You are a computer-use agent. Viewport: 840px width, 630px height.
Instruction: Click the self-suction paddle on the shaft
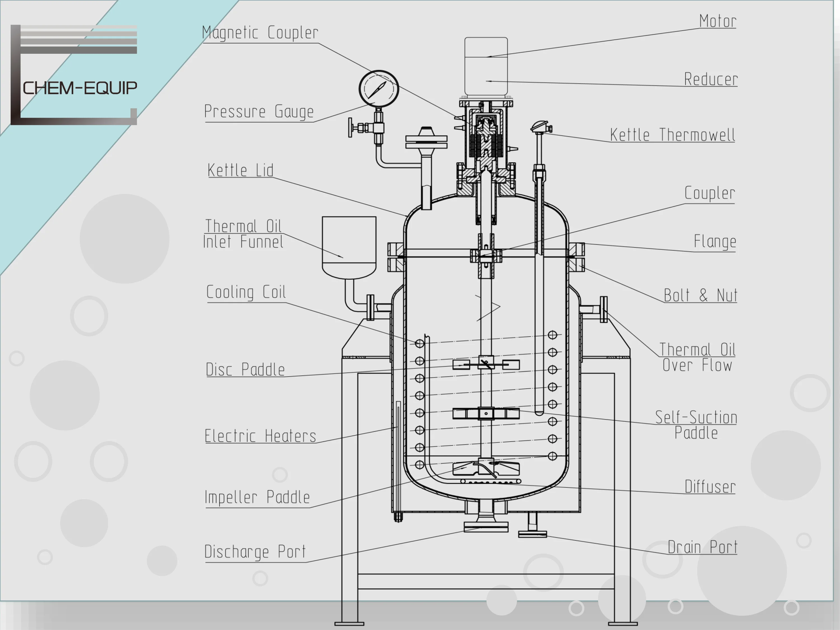(486, 413)
